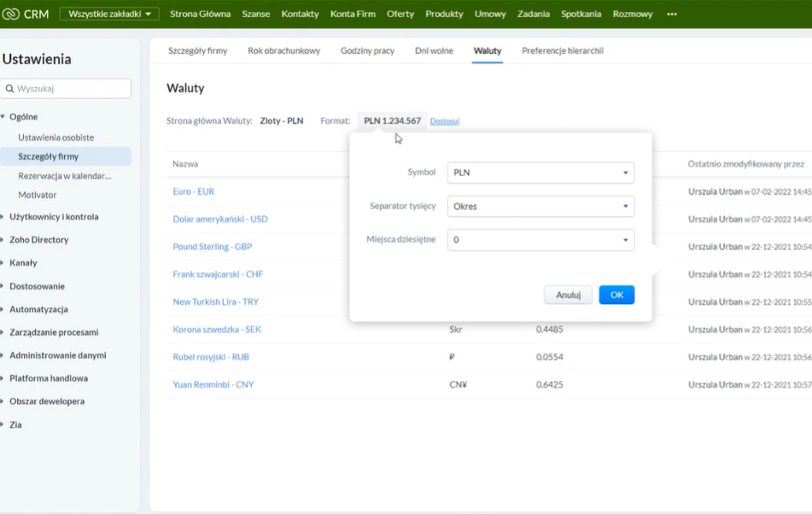Open the Oferty module
The height and width of the screenshot is (514, 812).
[x=400, y=14]
